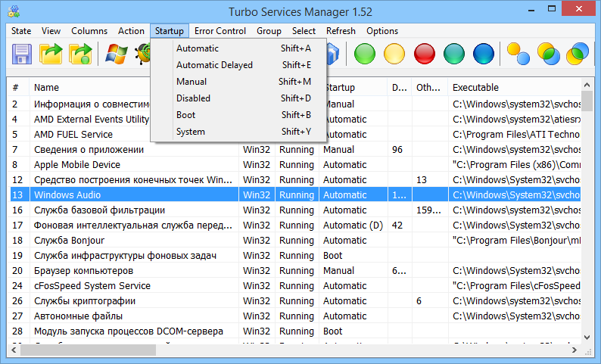
Task: Click the separate yellow and blue circles icon
Action: [518, 54]
